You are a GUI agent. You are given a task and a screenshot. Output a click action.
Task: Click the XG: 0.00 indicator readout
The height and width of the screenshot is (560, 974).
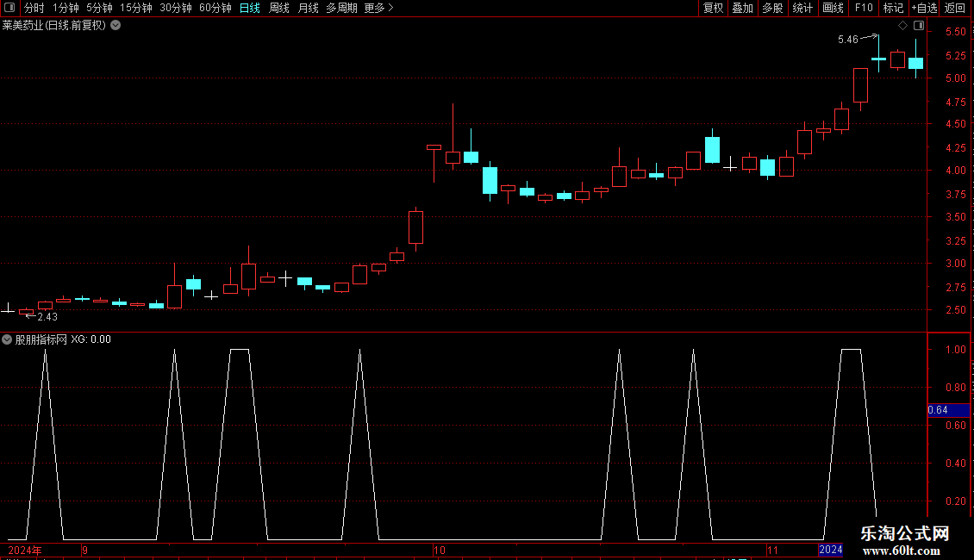pyautogui.click(x=91, y=339)
